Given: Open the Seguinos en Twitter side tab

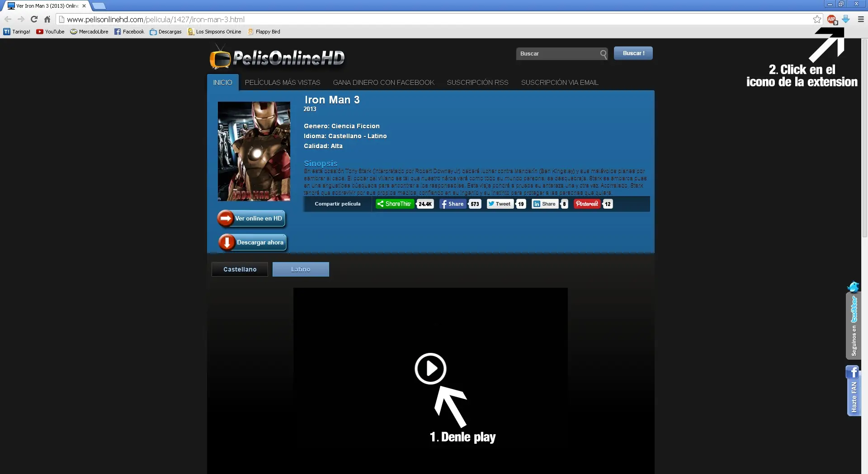Looking at the screenshot, I should tap(854, 320).
